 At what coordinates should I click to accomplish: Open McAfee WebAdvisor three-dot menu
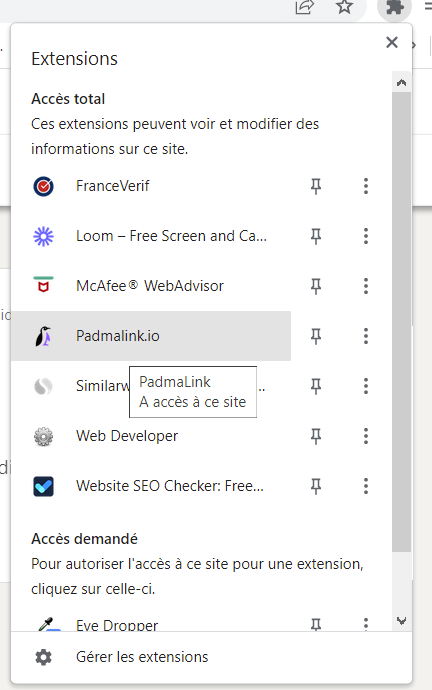pos(366,286)
